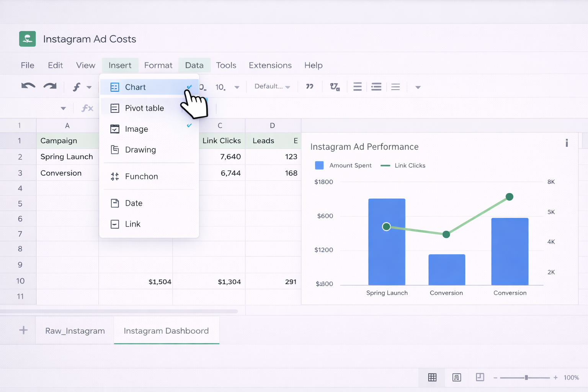Click the zoom slider handle
This screenshot has height=392, width=588.
(x=526, y=377)
